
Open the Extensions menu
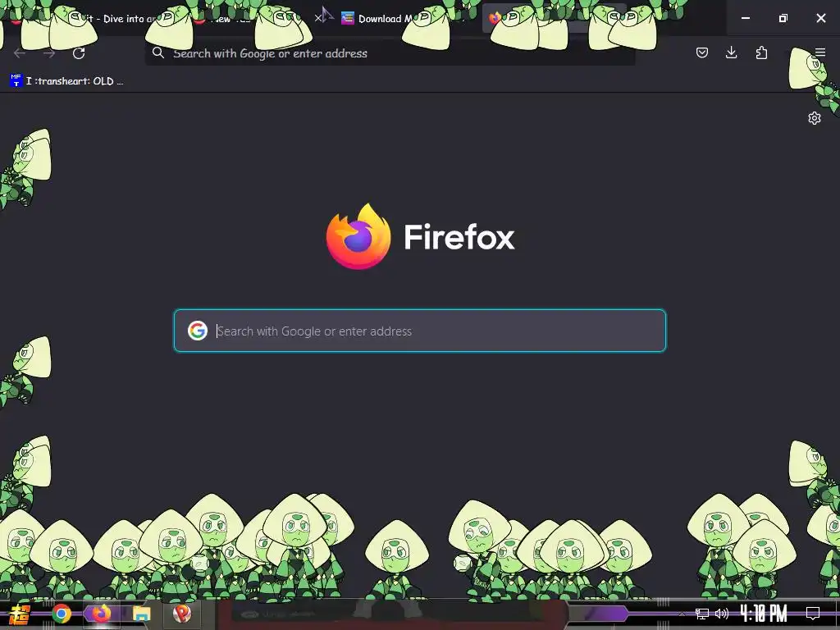[x=761, y=52]
